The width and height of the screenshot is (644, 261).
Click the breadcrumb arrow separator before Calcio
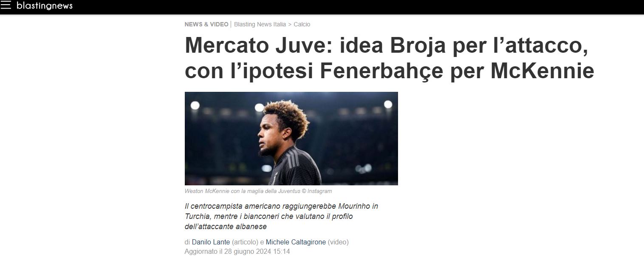[x=290, y=24]
